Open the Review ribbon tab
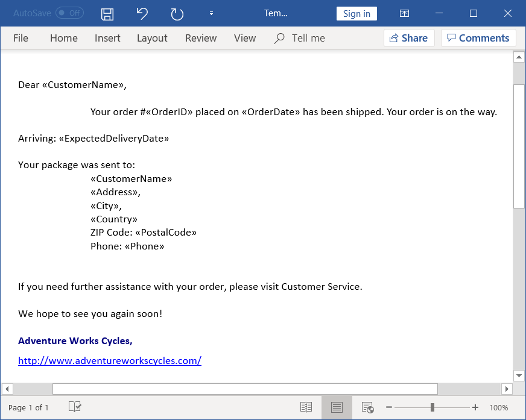 coord(201,38)
